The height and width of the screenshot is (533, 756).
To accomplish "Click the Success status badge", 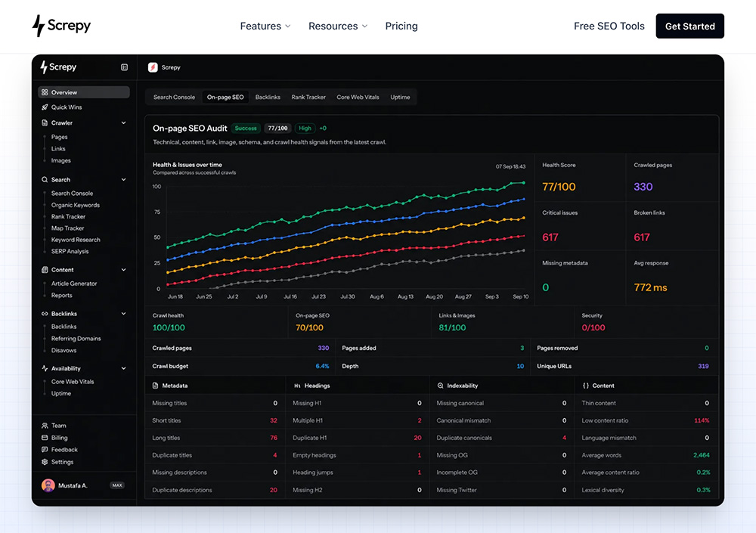I will (246, 129).
